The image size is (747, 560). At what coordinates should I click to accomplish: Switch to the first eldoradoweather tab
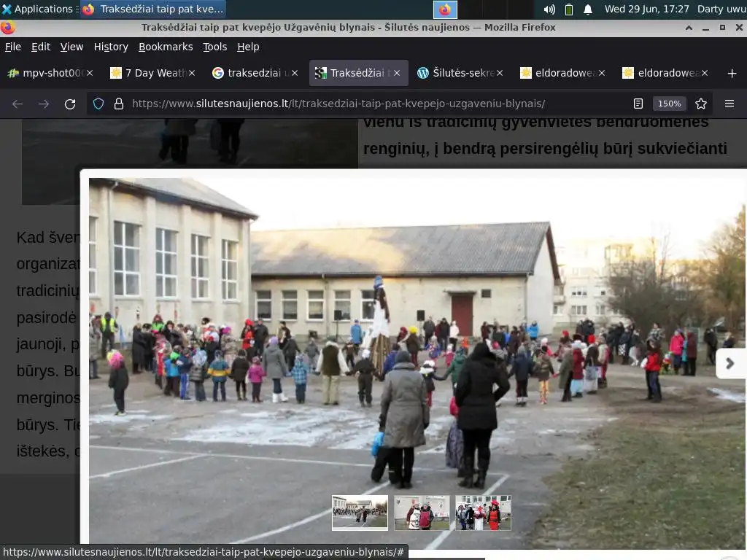click(x=563, y=73)
